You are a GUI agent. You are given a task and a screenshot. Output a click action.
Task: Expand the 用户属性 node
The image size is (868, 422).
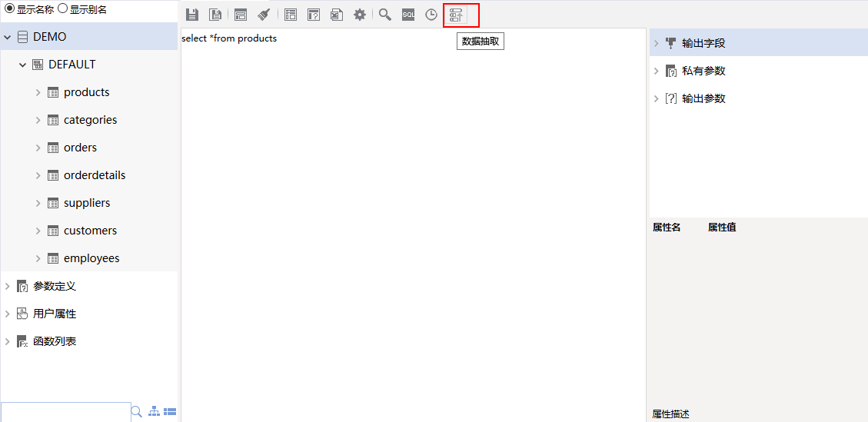pos(7,314)
